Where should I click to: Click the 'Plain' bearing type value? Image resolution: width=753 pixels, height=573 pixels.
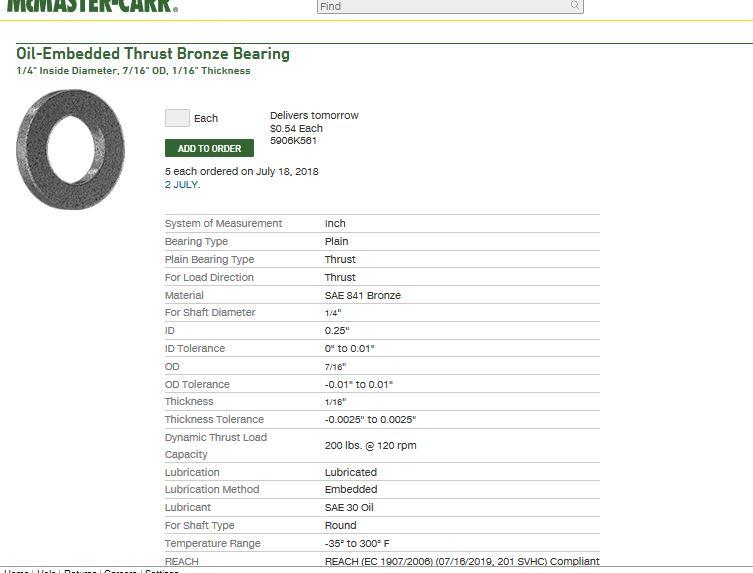(x=337, y=241)
